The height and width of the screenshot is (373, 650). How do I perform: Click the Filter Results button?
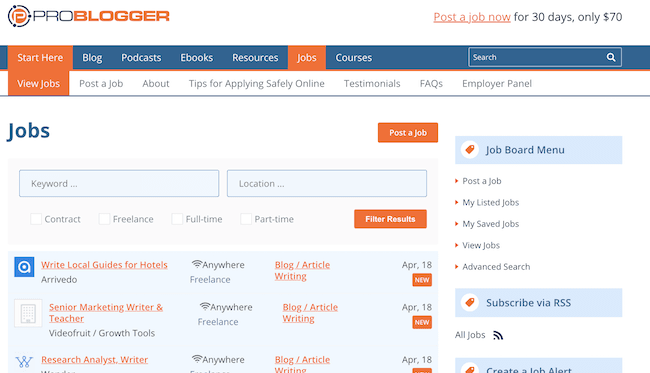point(390,219)
